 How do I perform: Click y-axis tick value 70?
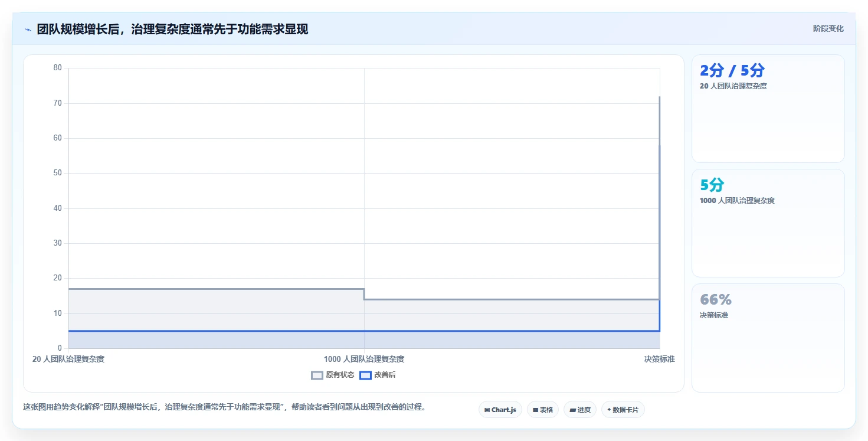coord(57,103)
